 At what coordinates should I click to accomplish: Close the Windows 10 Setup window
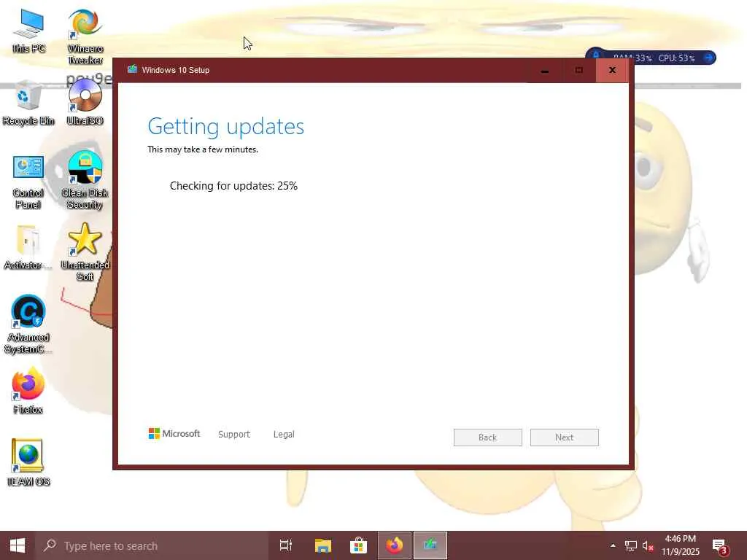[612, 71]
